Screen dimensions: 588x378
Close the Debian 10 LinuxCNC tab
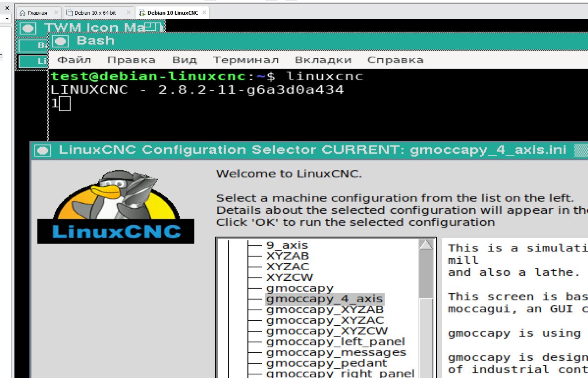[204, 13]
